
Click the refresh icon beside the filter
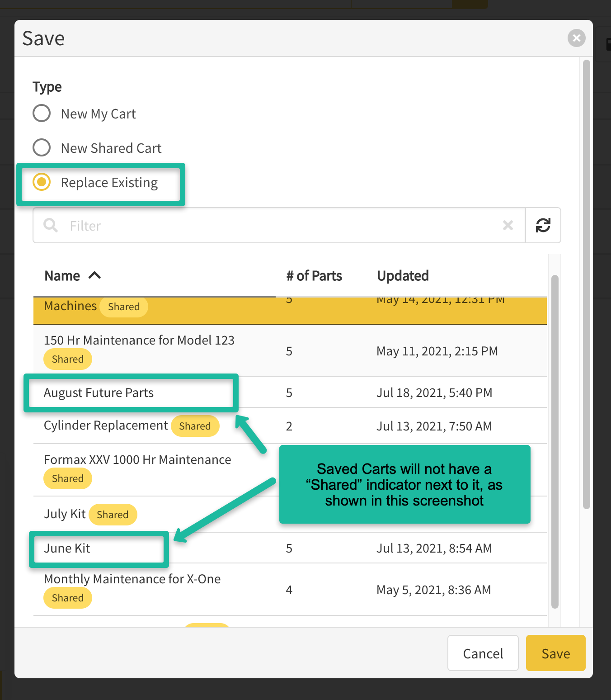(543, 225)
